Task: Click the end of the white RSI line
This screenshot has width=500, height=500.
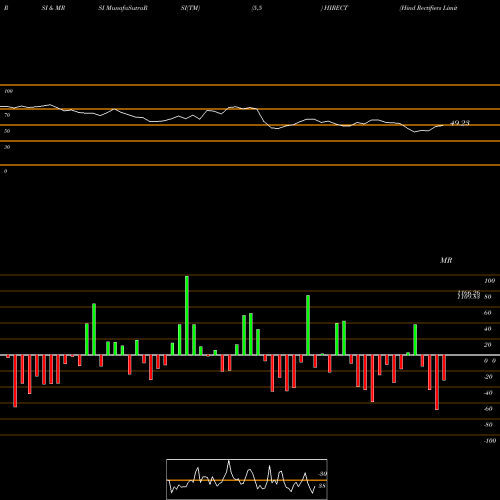Action: (443, 125)
